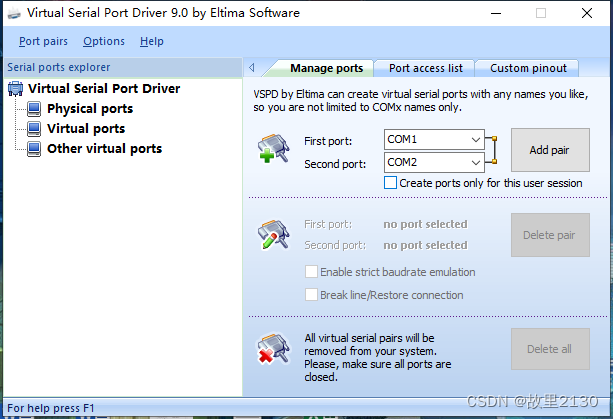This screenshot has width=613, height=419.
Task: Click the delete all connector icon with red X
Action: [x=273, y=349]
